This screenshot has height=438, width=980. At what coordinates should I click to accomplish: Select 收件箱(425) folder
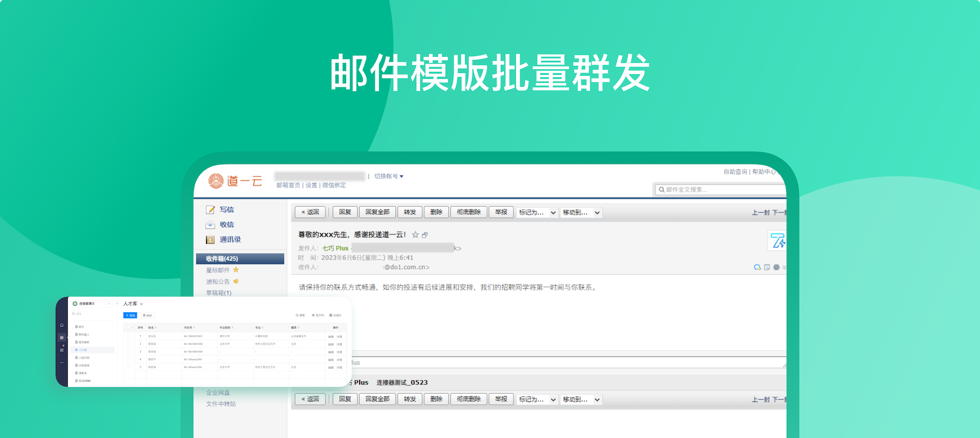240,259
